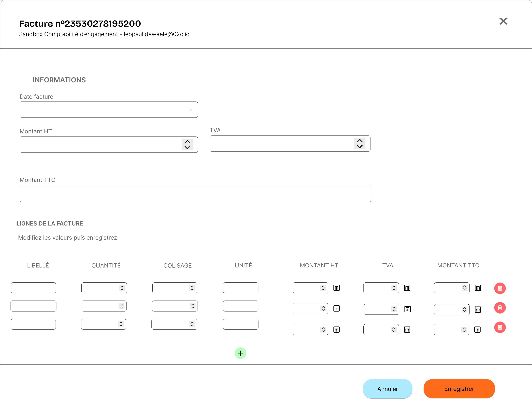Adjust first row Montant HT stepper
The image size is (532, 413).
click(x=323, y=288)
